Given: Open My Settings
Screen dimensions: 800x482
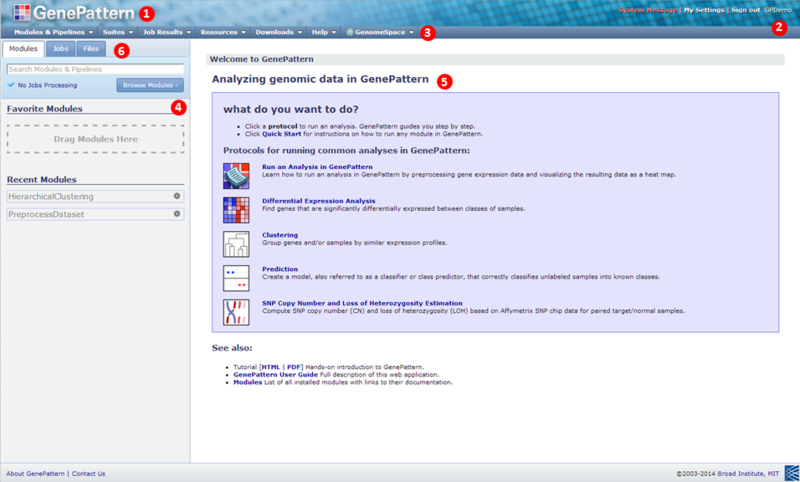Looking at the screenshot, I should pos(704,10).
